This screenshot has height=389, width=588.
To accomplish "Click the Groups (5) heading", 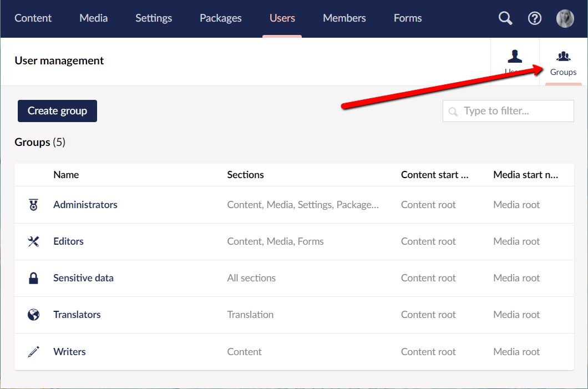I will pyautogui.click(x=40, y=142).
